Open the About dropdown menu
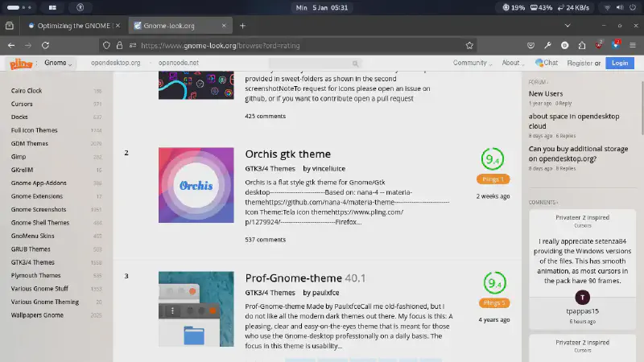The image size is (644, 362). coord(513,63)
